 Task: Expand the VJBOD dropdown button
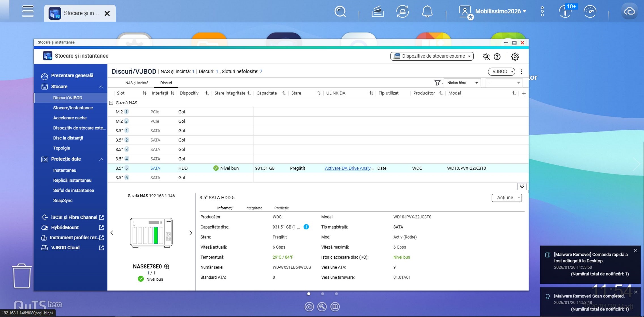pyautogui.click(x=501, y=71)
